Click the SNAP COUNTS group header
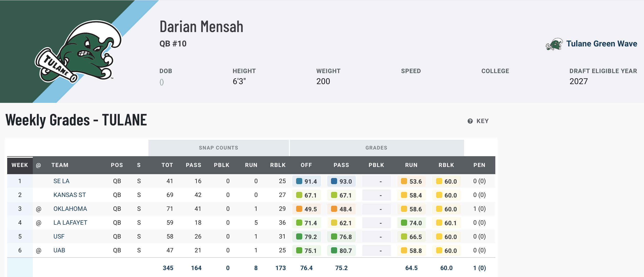 pos(218,148)
